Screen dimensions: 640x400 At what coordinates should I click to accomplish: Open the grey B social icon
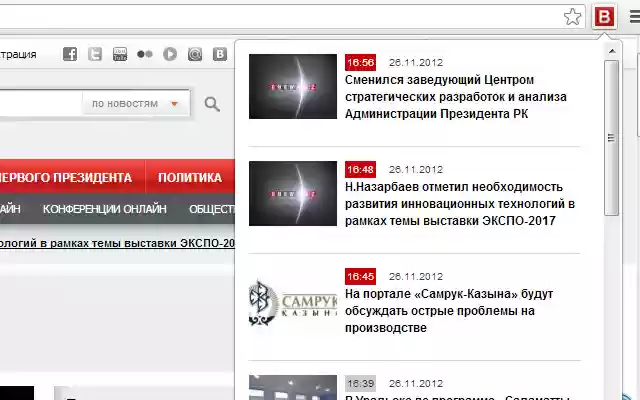(x=220, y=54)
